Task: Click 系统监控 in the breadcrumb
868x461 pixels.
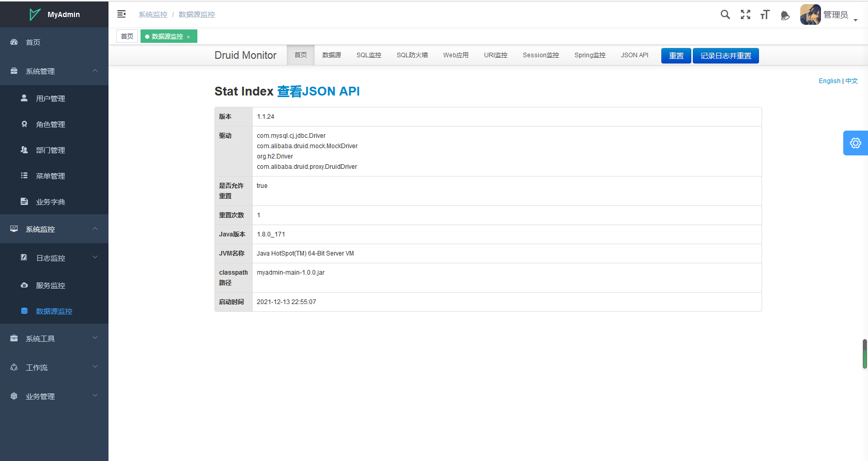Action: pyautogui.click(x=153, y=14)
